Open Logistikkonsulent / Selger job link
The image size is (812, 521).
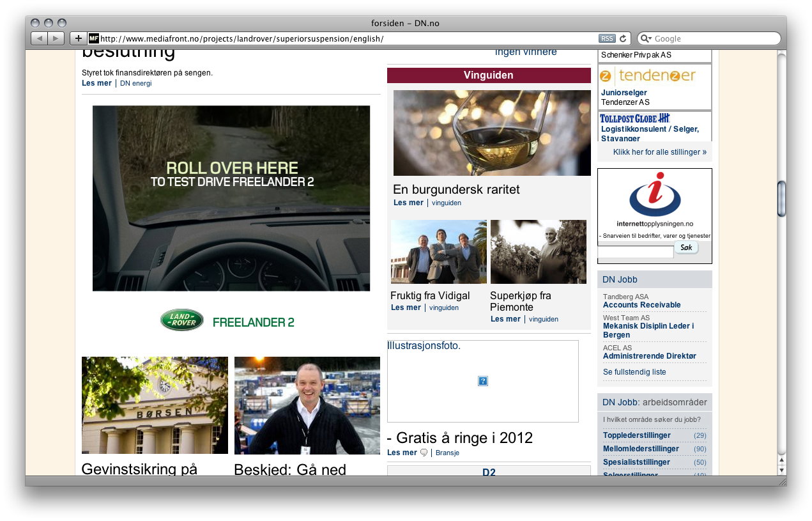tap(650, 133)
